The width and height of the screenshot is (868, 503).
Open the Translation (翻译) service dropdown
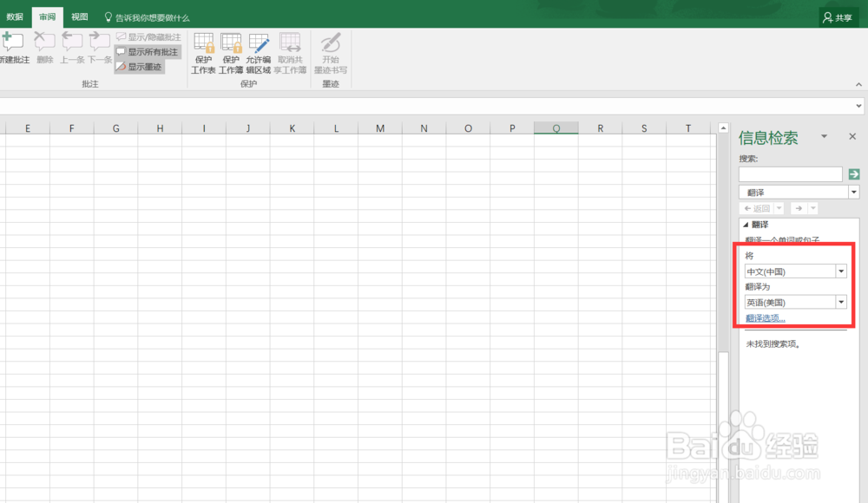pyautogui.click(x=853, y=193)
